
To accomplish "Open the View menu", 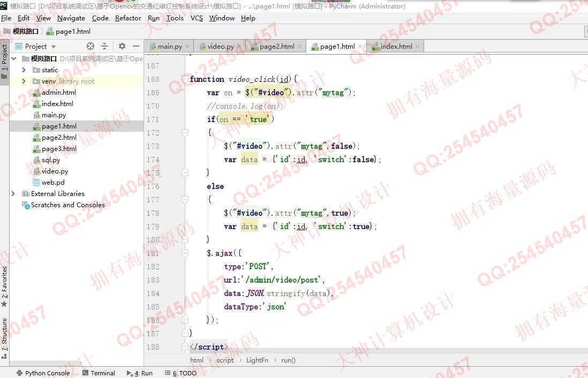I will (x=43, y=18).
